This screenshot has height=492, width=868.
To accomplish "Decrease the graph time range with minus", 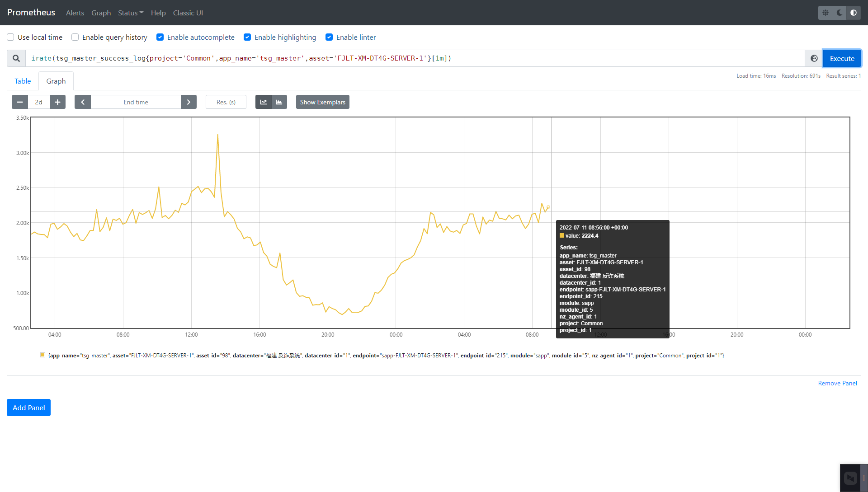I will pos(20,102).
